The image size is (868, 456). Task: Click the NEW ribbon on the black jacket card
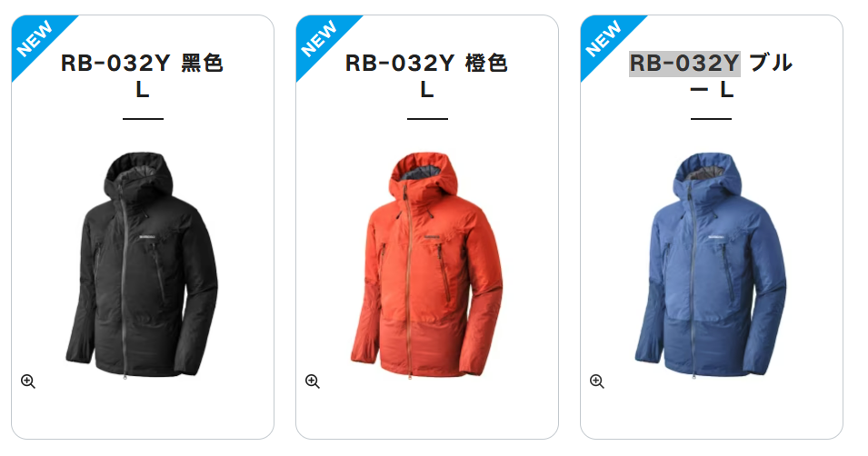tap(35, 39)
